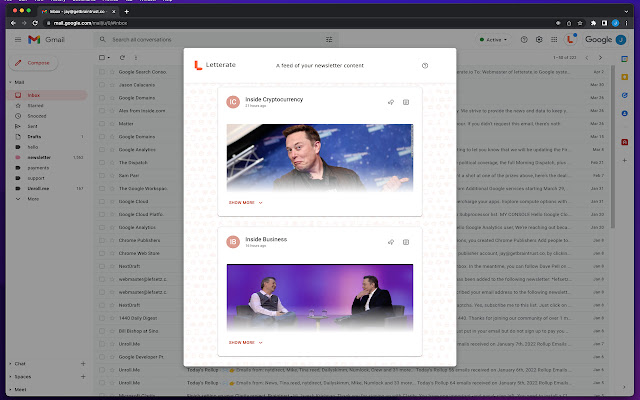Expand the Spaces section
Screen dimensions: 640x400
coord(10,377)
